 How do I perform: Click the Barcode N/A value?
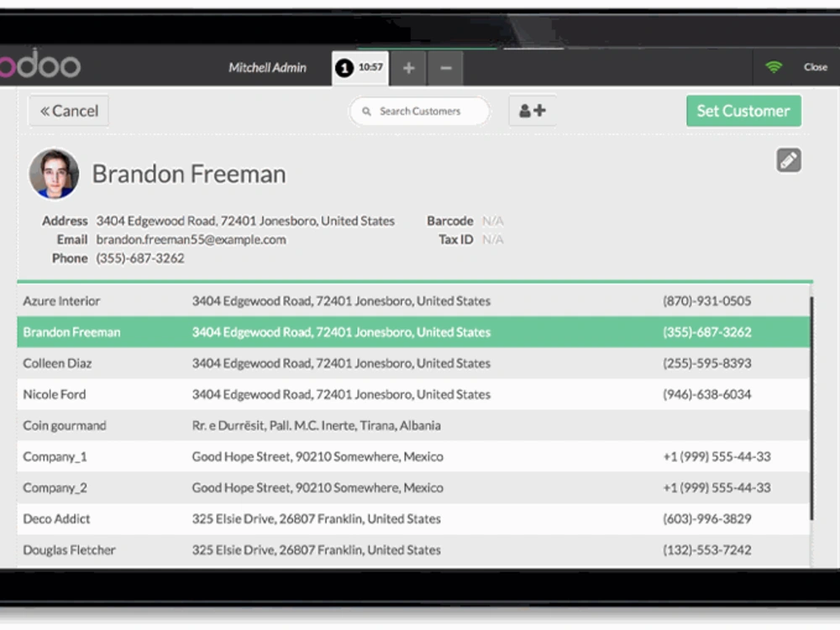(492, 221)
